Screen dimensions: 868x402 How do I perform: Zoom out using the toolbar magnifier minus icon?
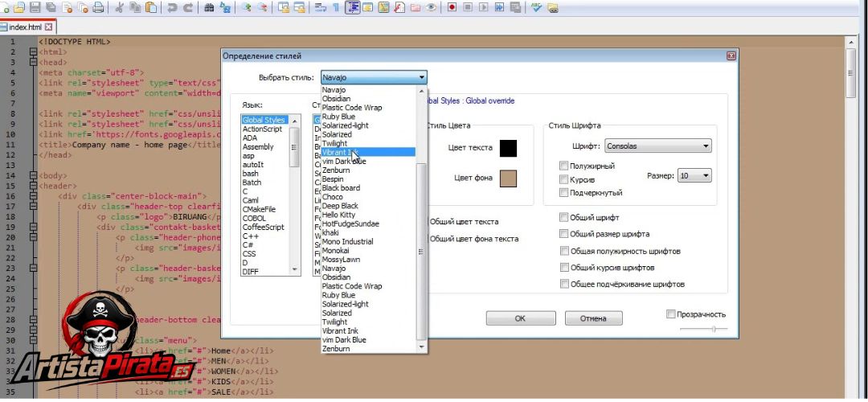tap(262, 8)
